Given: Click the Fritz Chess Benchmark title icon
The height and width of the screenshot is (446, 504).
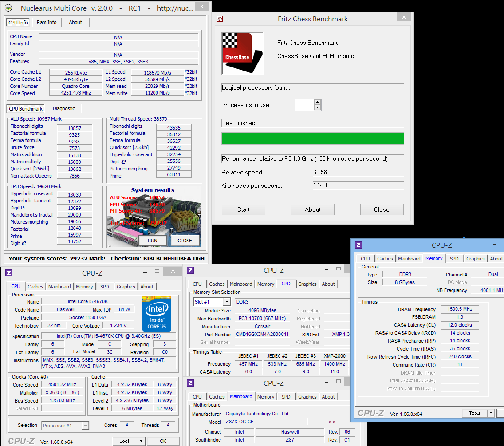Looking at the screenshot, I should click(220, 19).
